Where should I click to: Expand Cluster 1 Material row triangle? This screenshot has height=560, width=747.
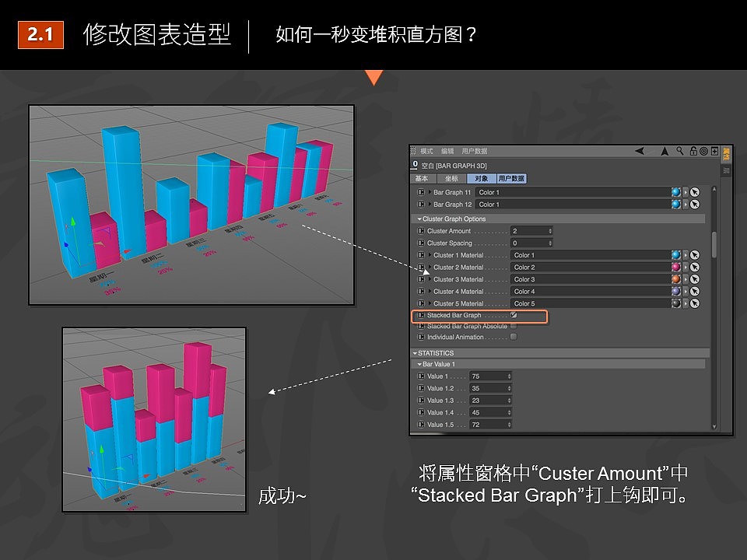tap(430, 255)
